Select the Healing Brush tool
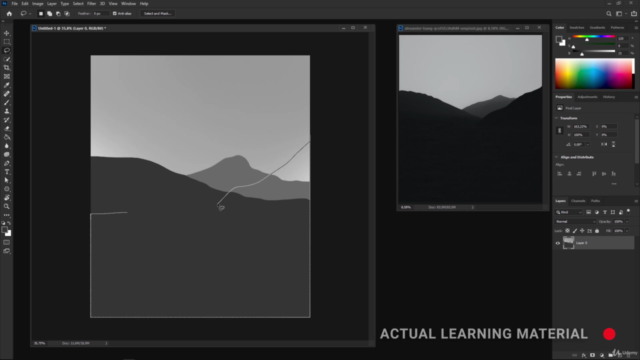Screen dimensions: 640x360 (x=7, y=94)
